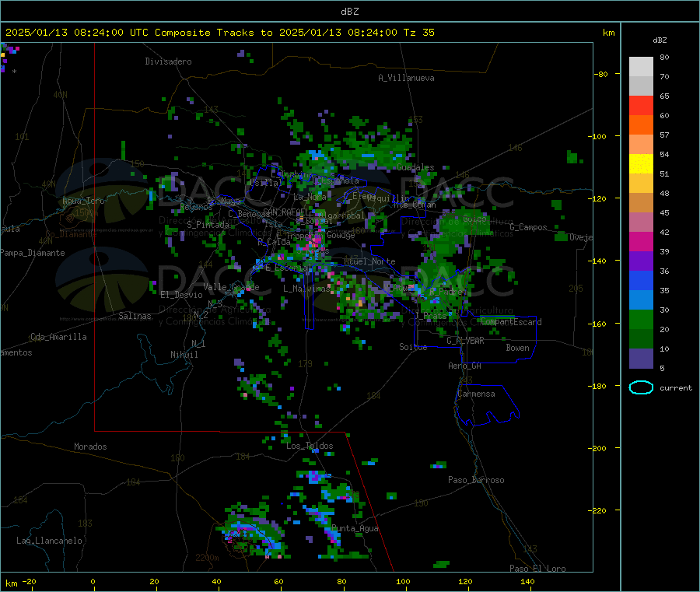Click the Pampa_Diamante map label
Screen dimensions: 700x592
33,253
